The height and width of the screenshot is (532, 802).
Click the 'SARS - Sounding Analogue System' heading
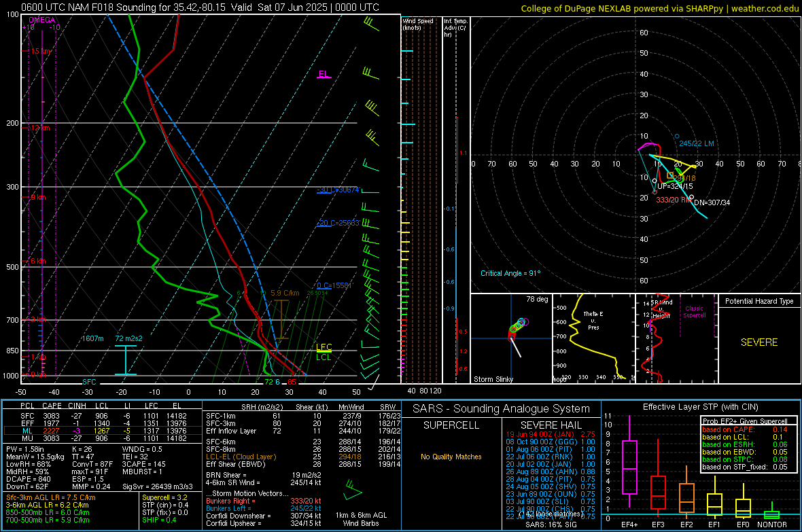pyautogui.click(x=502, y=409)
